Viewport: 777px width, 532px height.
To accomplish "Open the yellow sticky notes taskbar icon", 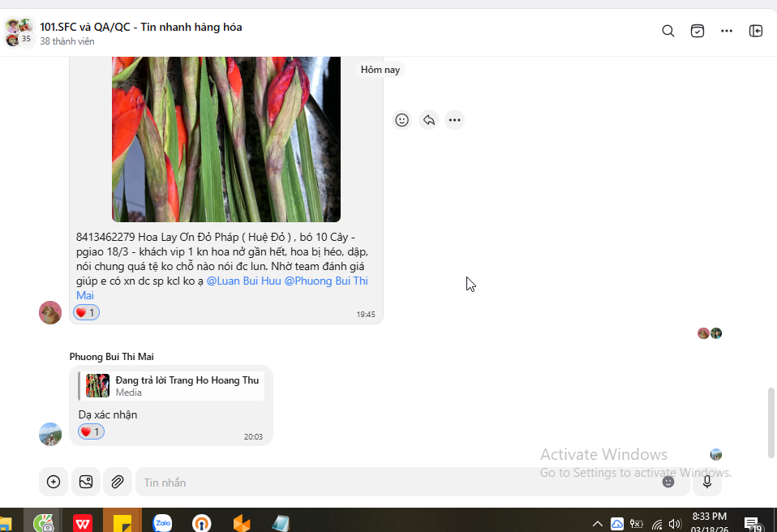I will pos(122,521).
